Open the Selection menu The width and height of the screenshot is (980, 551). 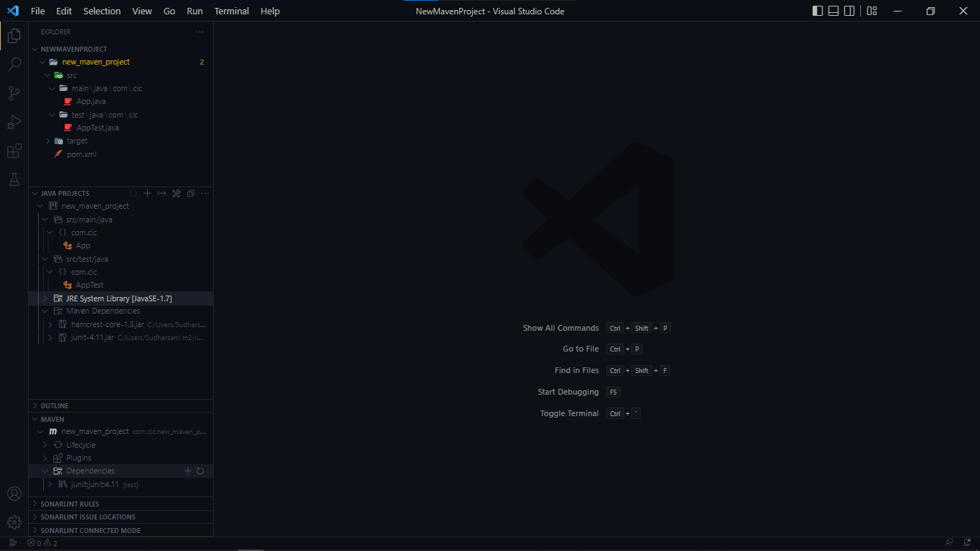coord(102,11)
